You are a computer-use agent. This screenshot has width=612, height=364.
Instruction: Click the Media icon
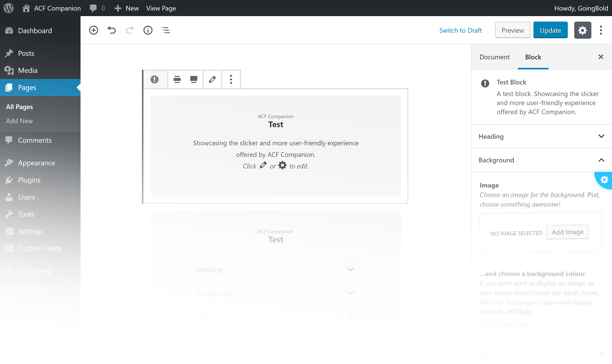9,70
